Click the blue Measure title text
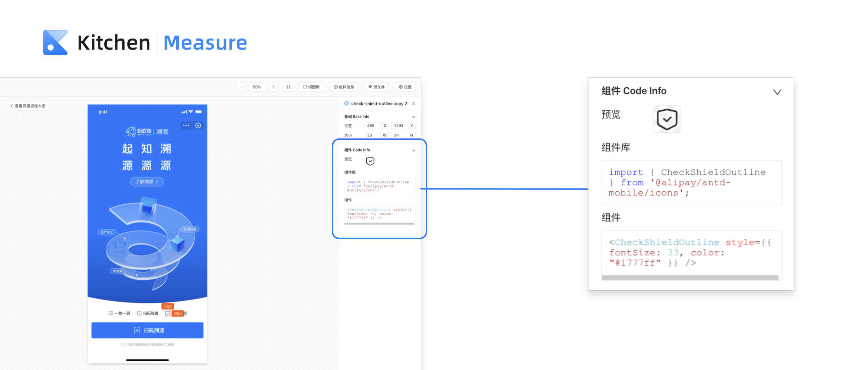 [x=205, y=43]
